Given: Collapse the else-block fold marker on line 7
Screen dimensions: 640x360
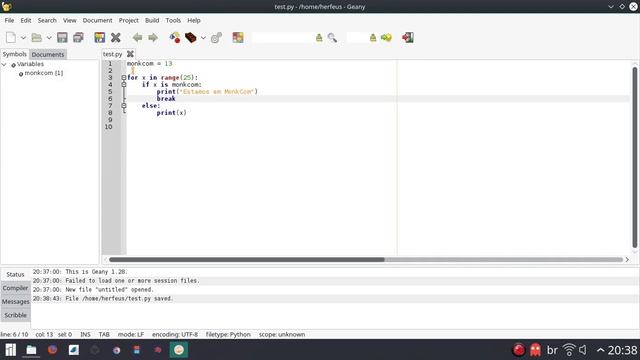Looking at the screenshot, I should (124, 106).
